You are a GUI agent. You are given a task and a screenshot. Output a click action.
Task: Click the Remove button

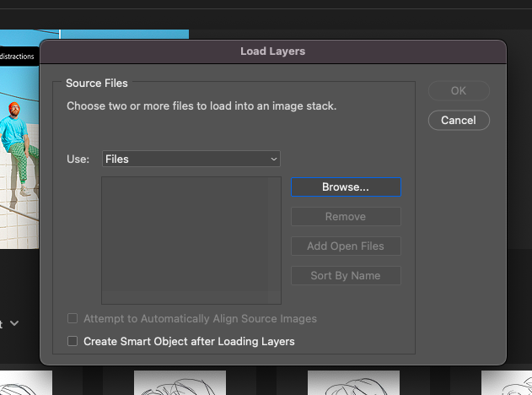tap(346, 216)
